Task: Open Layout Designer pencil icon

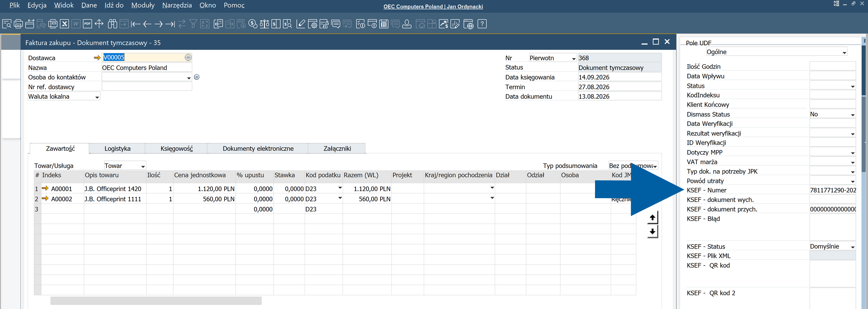Action: (301, 24)
